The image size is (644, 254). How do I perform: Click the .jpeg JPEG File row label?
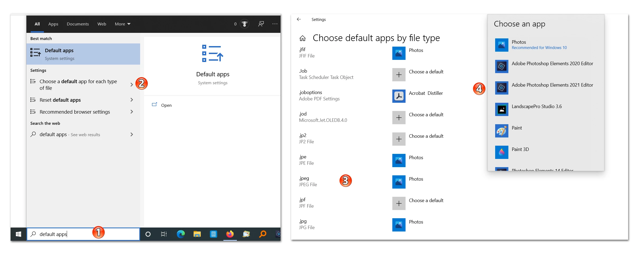308,181
